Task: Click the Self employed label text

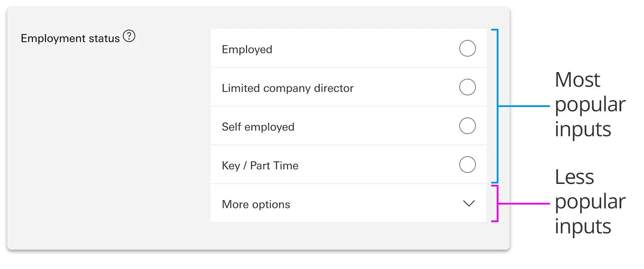Action: pyautogui.click(x=258, y=127)
